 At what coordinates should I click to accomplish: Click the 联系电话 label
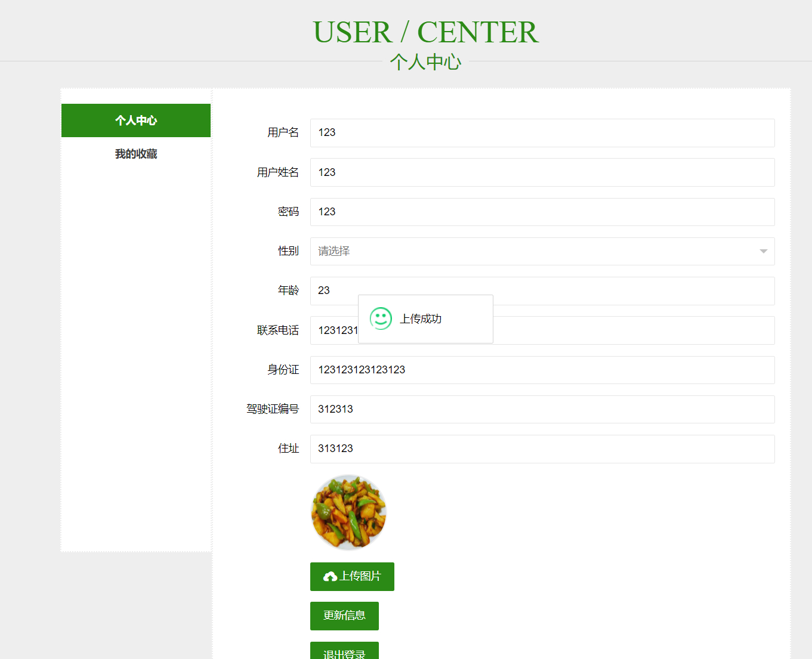(278, 330)
